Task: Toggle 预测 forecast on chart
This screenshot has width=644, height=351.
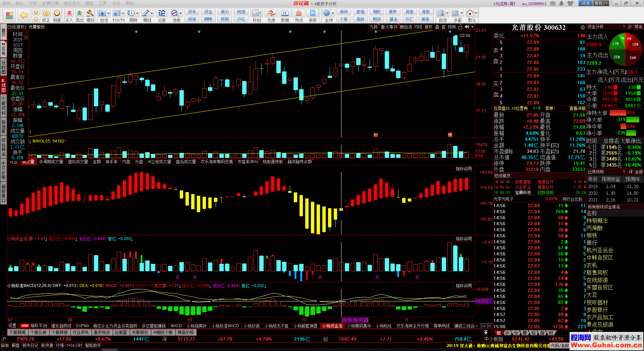Action: (x=452, y=27)
